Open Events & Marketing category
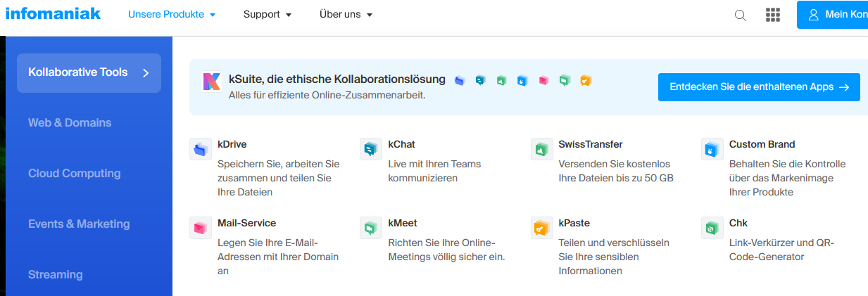This screenshot has height=296, width=868. (x=79, y=224)
